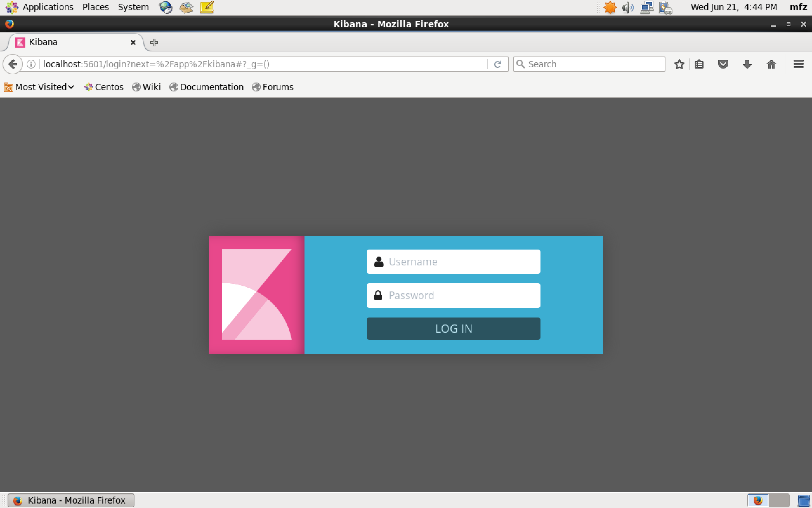Go to Home page icon
Image resolution: width=812 pixels, height=508 pixels.
pyautogui.click(x=771, y=64)
